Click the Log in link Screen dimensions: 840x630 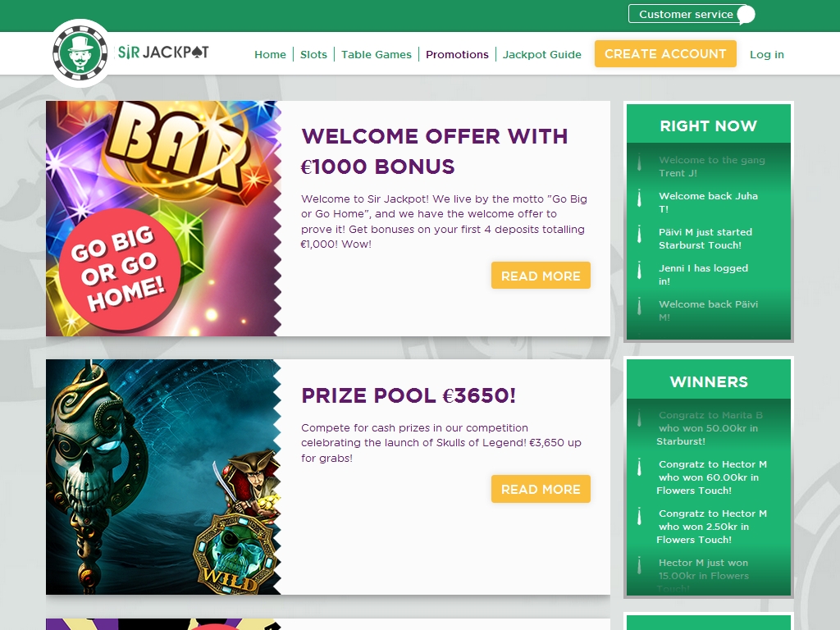coord(767,55)
